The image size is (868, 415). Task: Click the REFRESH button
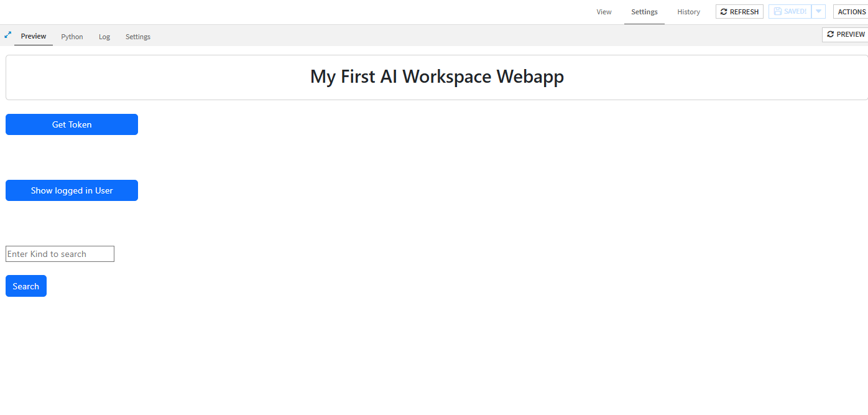739,12
